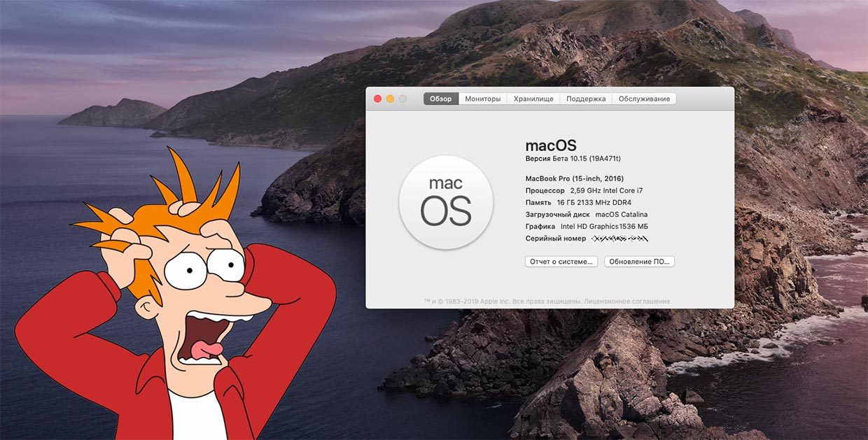Viewport: 868px width, 440px height.
Task: Click the round macOS logo icon
Action: click(446, 202)
